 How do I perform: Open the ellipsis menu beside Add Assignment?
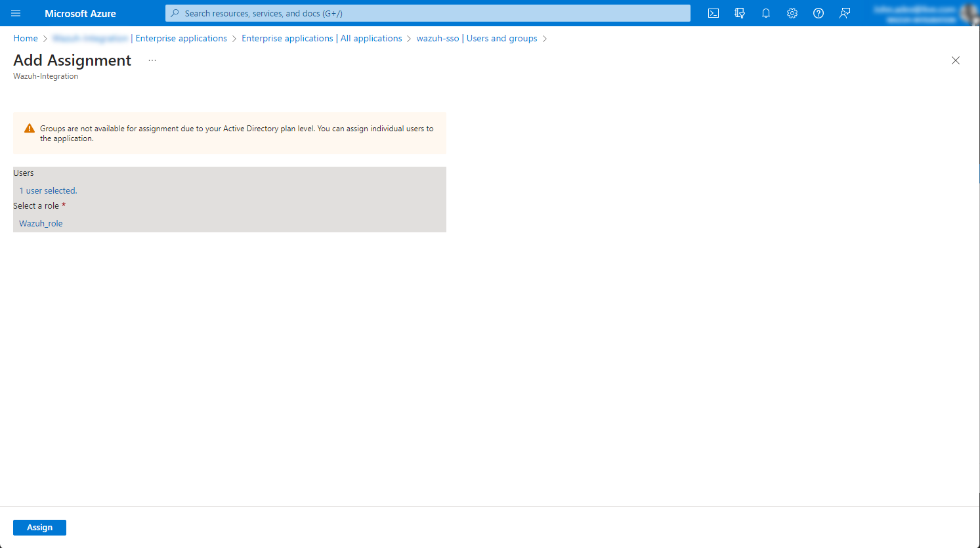point(152,60)
